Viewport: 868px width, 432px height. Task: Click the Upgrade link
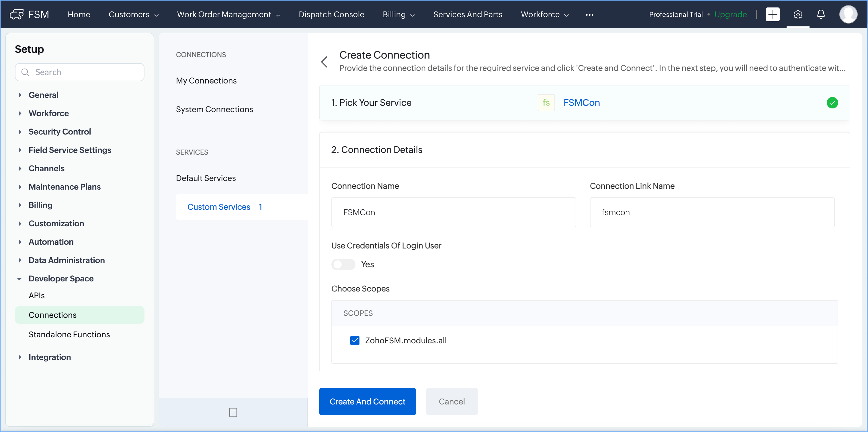click(x=730, y=14)
